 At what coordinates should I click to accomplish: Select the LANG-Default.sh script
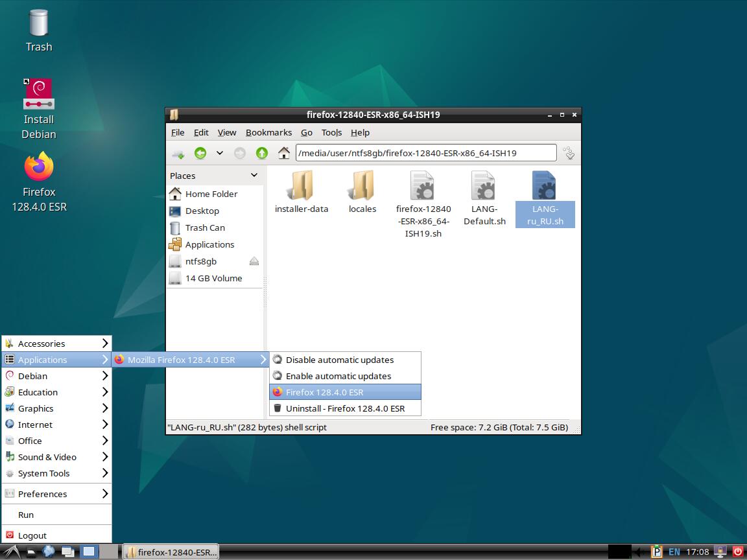pos(484,198)
